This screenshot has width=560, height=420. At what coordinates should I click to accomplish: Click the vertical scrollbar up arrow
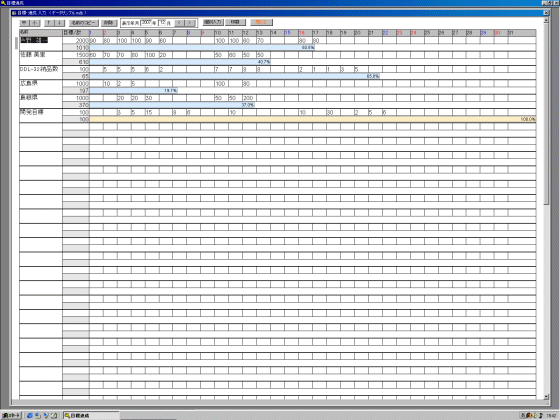[546, 21]
